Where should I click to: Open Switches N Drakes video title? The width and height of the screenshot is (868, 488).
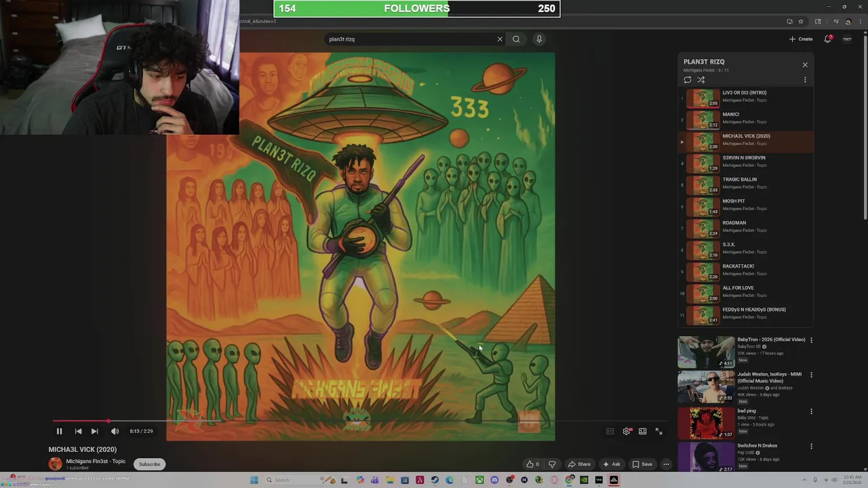(757, 446)
